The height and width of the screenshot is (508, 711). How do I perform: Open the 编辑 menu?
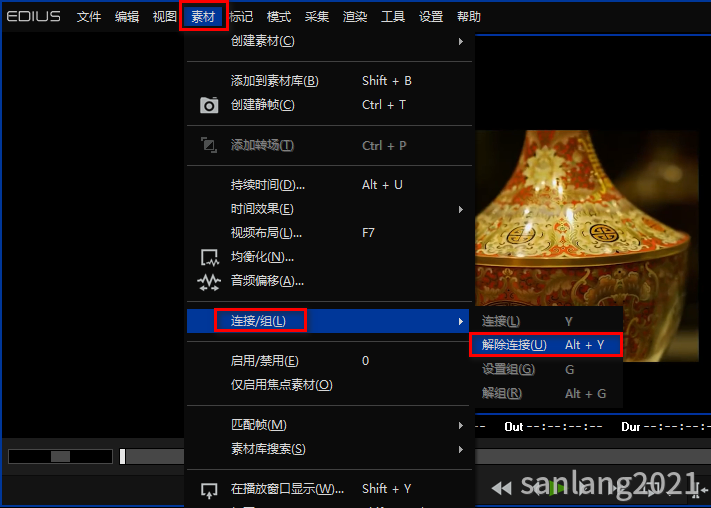[127, 17]
